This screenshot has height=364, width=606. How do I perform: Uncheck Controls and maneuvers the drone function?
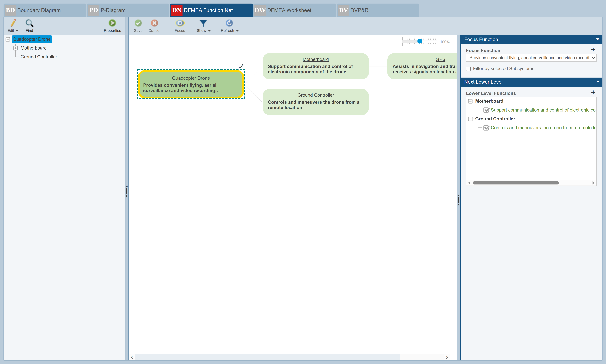coord(486,128)
